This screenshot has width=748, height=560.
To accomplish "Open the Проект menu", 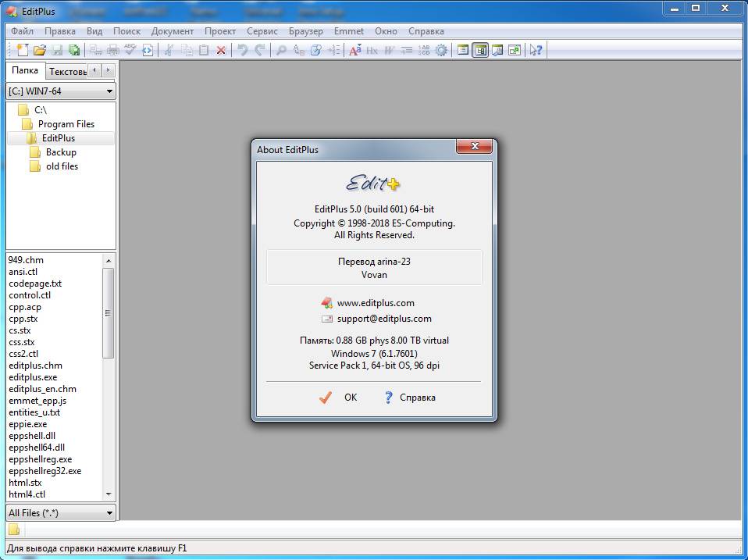I will (220, 31).
